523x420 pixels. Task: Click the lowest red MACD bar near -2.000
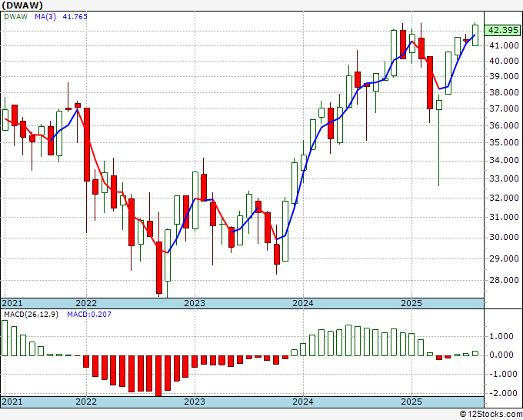(x=158, y=376)
